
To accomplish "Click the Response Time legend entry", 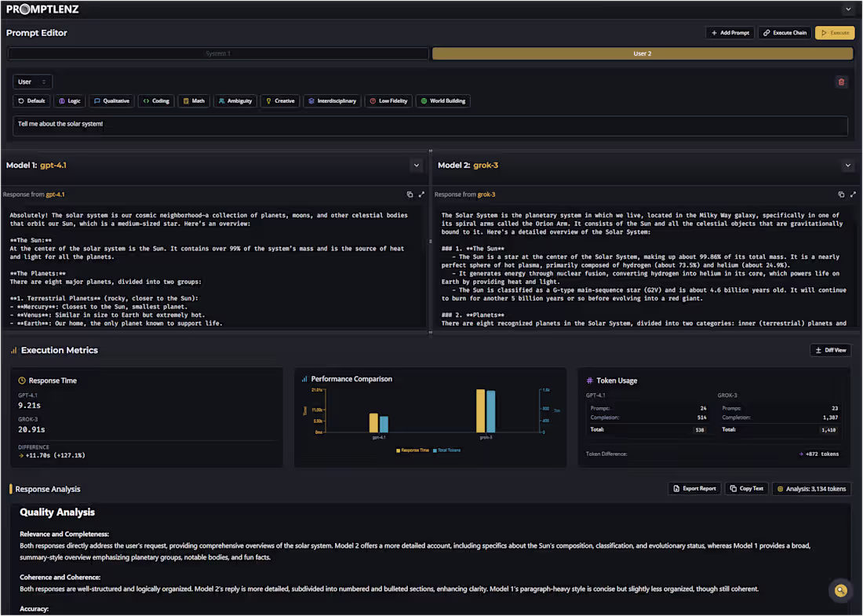I will tap(412, 450).
